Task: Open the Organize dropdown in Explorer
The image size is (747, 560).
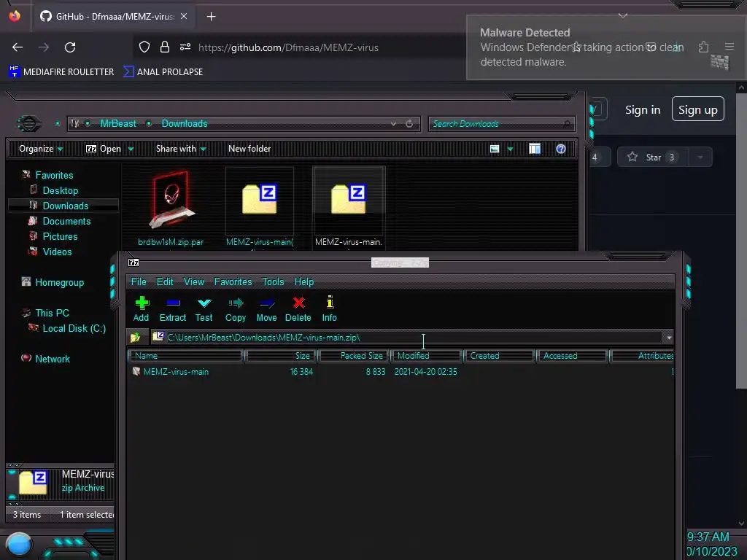Action: (x=41, y=149)
